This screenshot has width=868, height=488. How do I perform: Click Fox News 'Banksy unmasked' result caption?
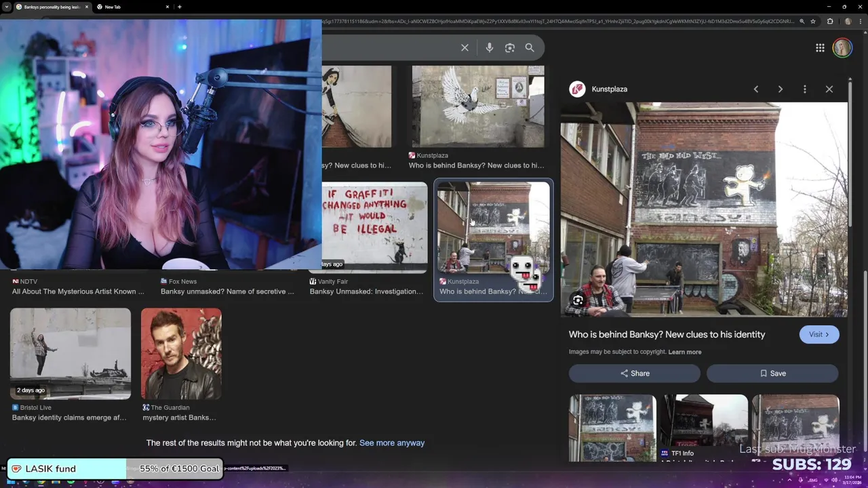click(x=227, y=291)
